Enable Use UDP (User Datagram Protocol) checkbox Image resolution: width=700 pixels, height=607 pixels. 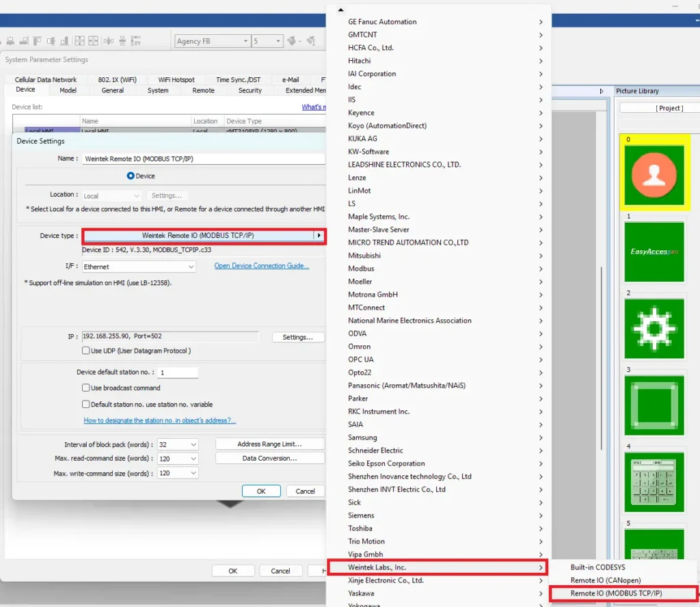(x=85, y=351)
